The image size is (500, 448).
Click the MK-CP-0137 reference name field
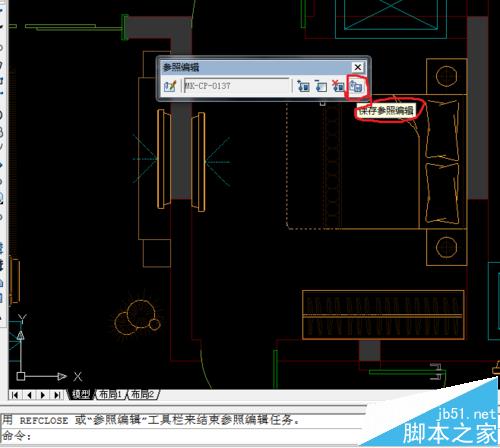(237, 86)
